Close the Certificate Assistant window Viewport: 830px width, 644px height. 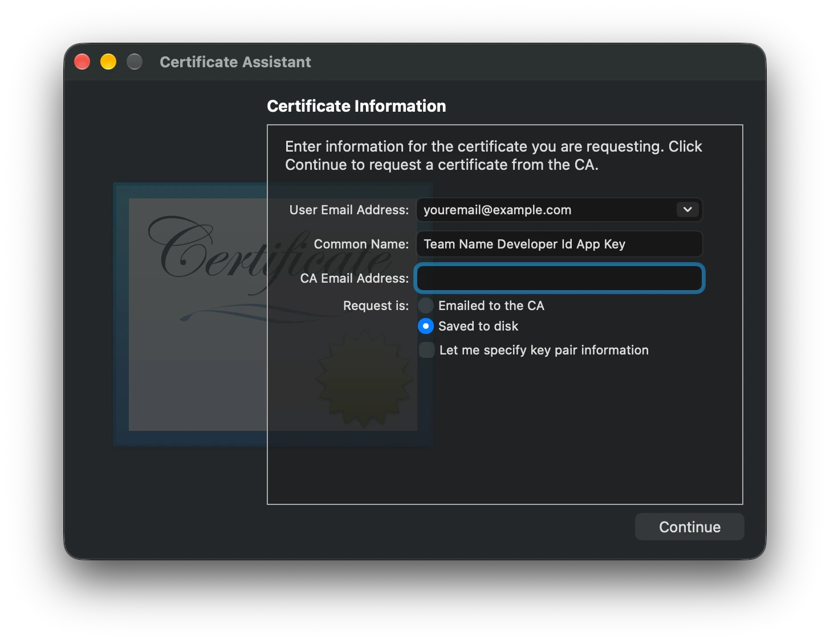82,62
